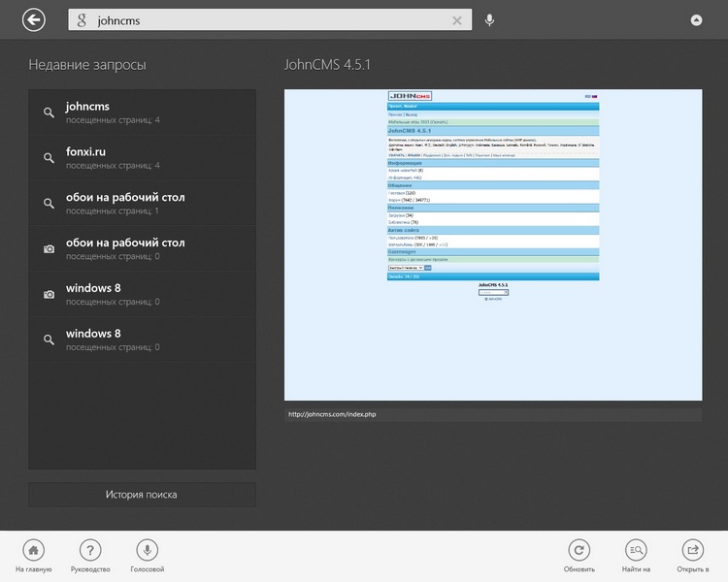Open the JohnCMS page preview thumbnail
Screen dimensions: 728x582
[493, 244]
